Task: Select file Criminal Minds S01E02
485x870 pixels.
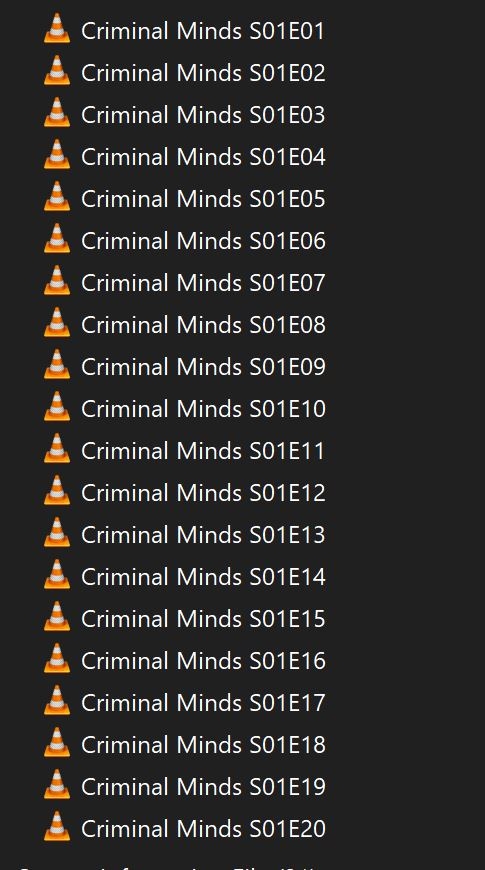Action: [x=203, y=73]
